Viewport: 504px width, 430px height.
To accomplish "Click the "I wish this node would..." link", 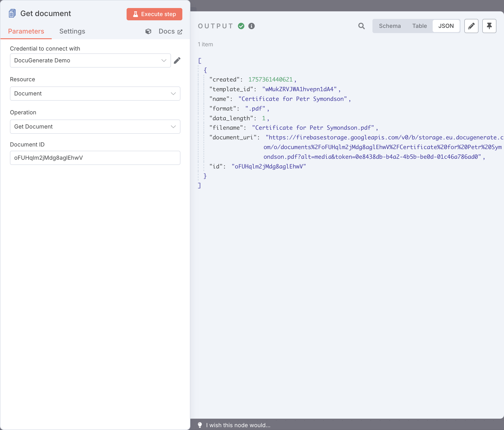I will tap(238, 425).
